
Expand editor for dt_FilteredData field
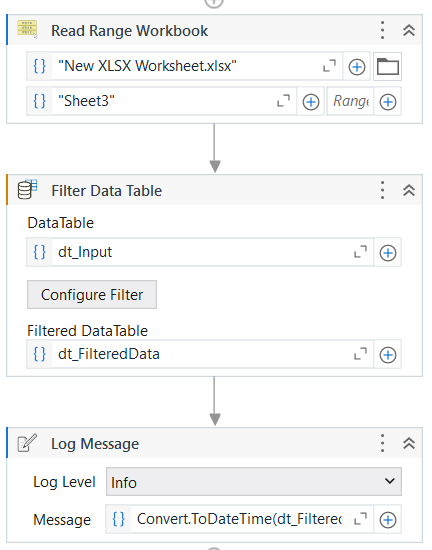[x=360, y=354]
